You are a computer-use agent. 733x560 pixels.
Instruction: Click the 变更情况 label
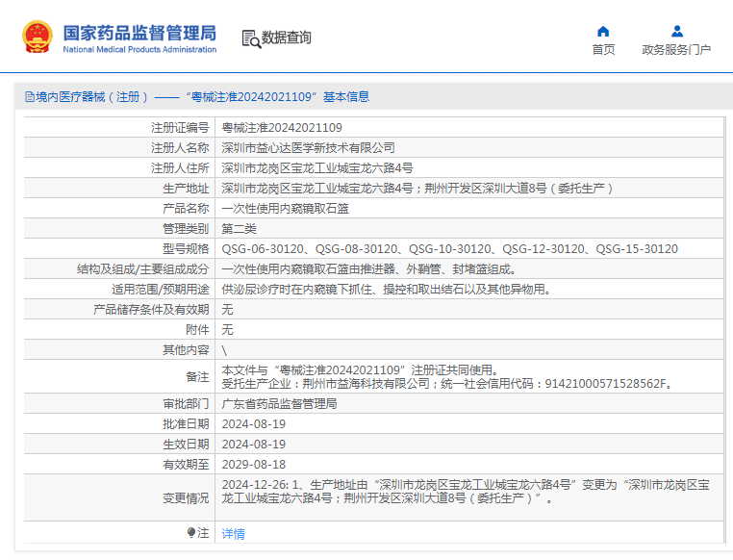coord(186,497)
